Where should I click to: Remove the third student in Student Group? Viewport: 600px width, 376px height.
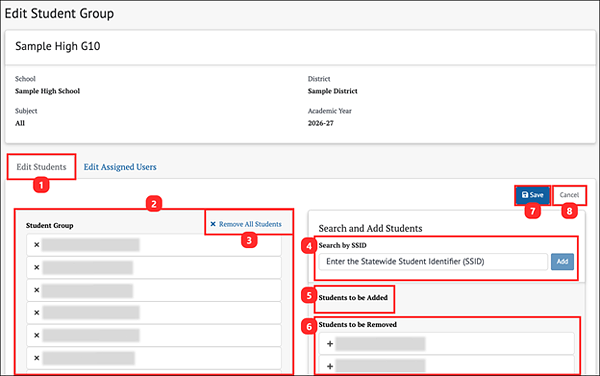click(37, 290)
